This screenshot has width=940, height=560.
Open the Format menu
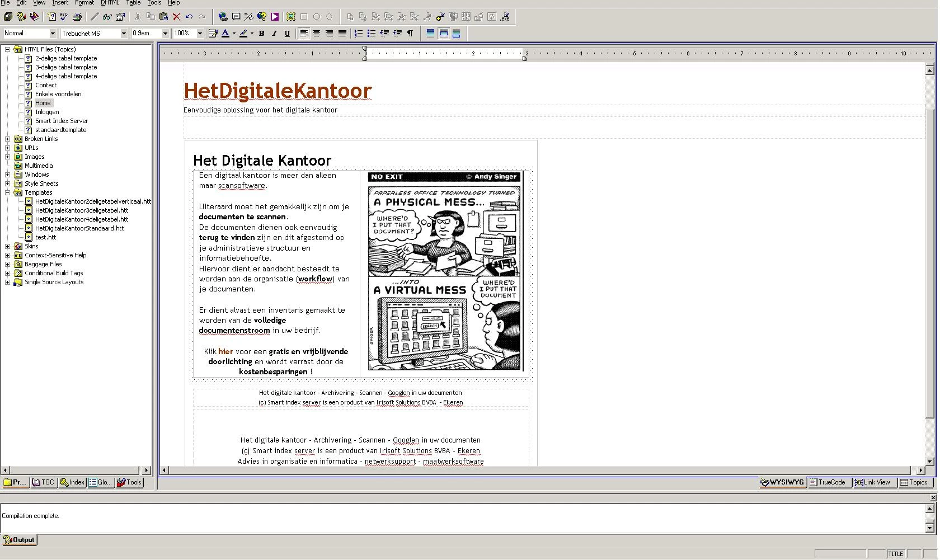[84, 3]
